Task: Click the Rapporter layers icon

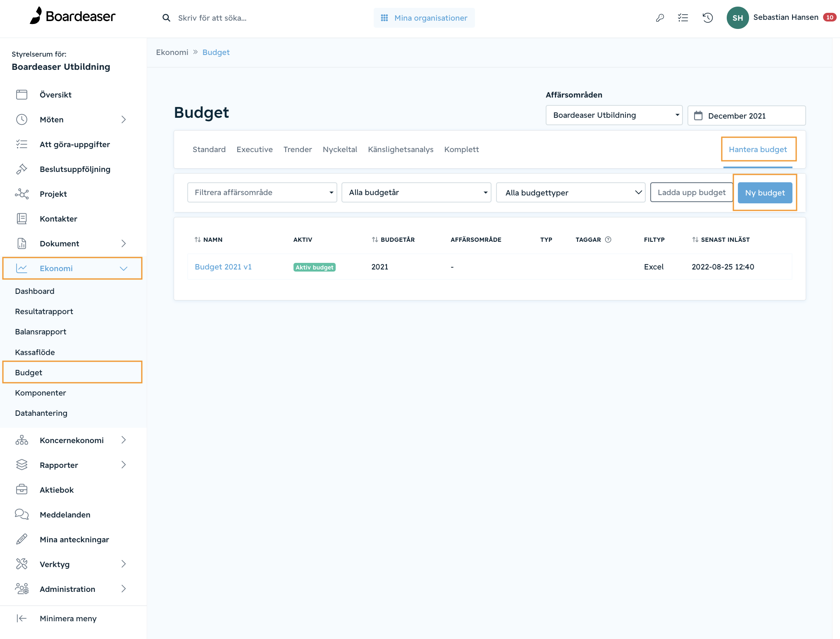Action: [x=21, y=465]
